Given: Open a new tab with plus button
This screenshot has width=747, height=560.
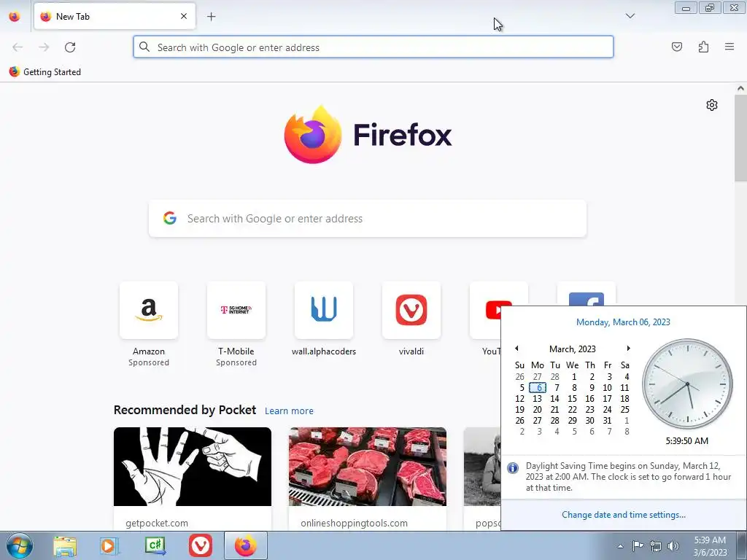Looking at the screenshot, I should 211,17.
